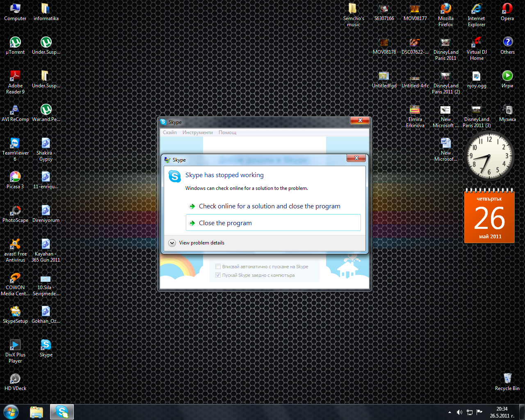Viewport: 525px width, 420px height.
Task: Launch the µTorrent desktop shortcut
Action: (x=15, y=46)
